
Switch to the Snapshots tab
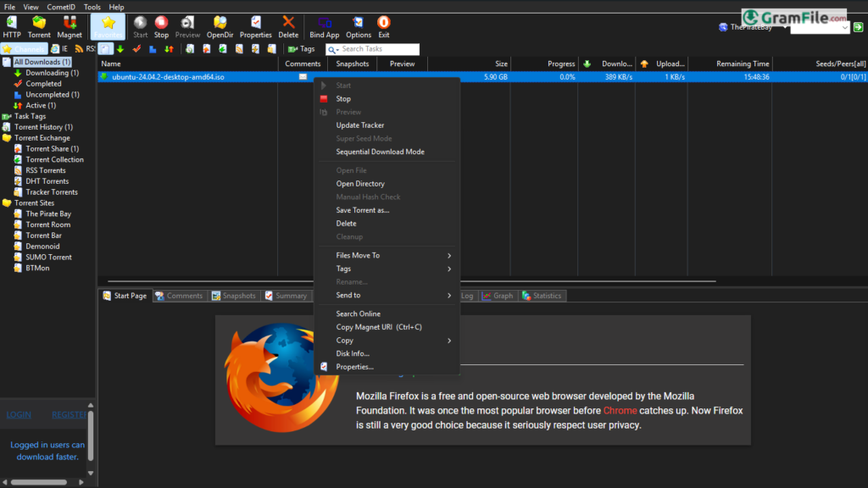click(234, 296)
